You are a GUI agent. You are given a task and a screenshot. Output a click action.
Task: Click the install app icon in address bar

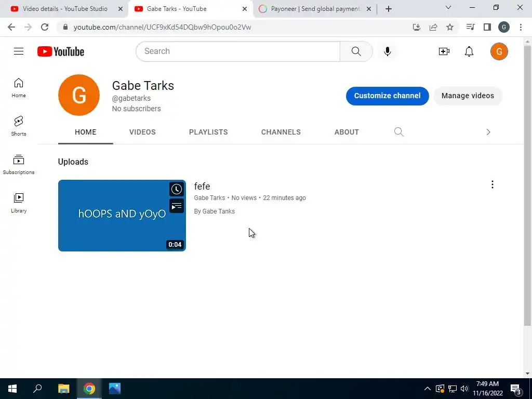(x=417, y=27)
